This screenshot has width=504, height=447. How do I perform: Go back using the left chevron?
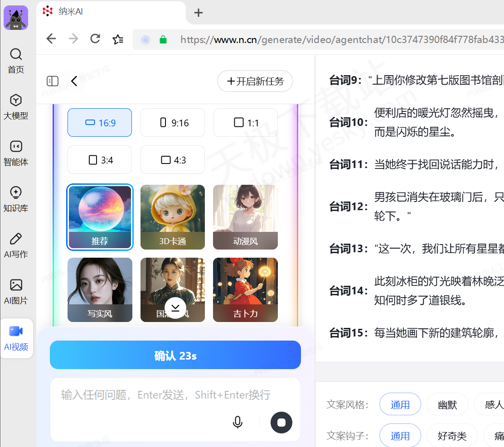tap(75, 81)
